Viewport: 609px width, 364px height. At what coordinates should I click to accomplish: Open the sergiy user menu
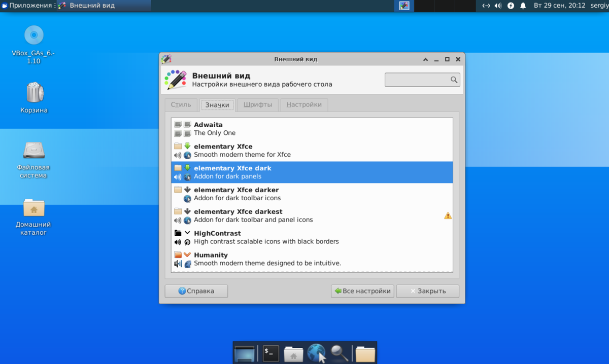[599, 6]
